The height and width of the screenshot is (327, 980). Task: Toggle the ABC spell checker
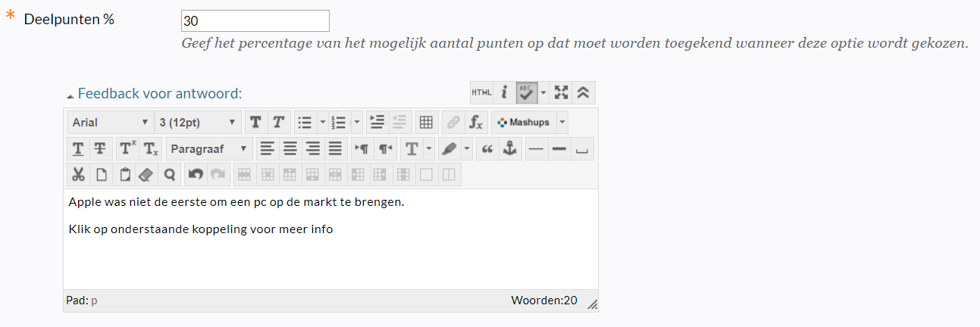pyautogui.click(x=527, y=92)
